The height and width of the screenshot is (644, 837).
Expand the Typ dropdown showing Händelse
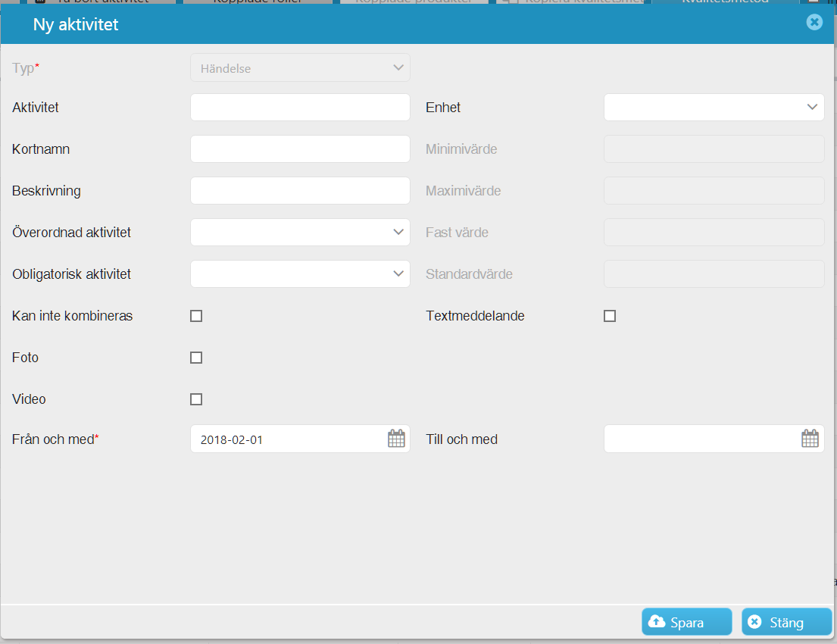[300, 68]
